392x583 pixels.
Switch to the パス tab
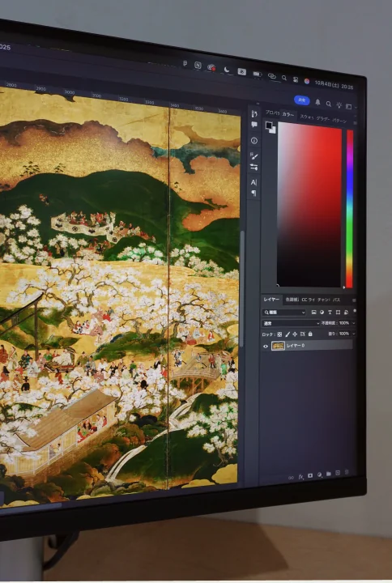(337, 300)
